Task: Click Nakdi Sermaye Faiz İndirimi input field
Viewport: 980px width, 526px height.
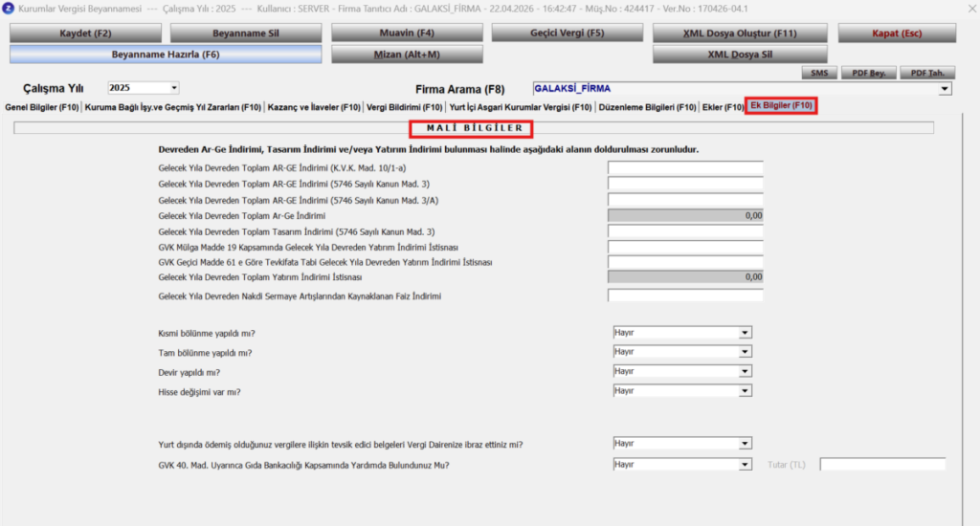Action: (685, 296)
